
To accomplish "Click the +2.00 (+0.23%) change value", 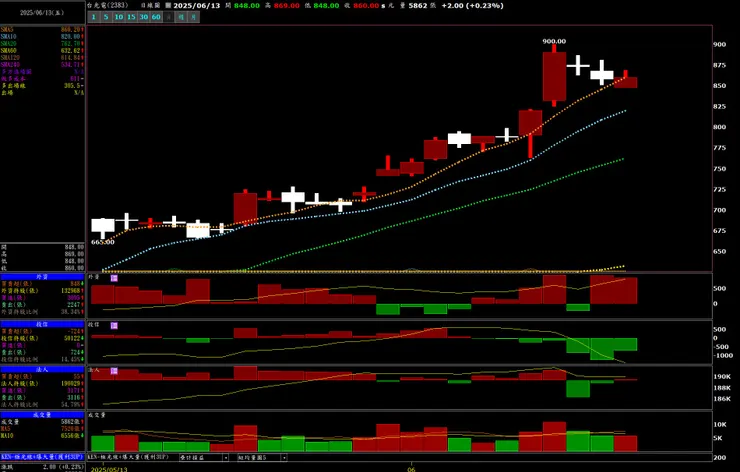I will [x=472, y=6].
